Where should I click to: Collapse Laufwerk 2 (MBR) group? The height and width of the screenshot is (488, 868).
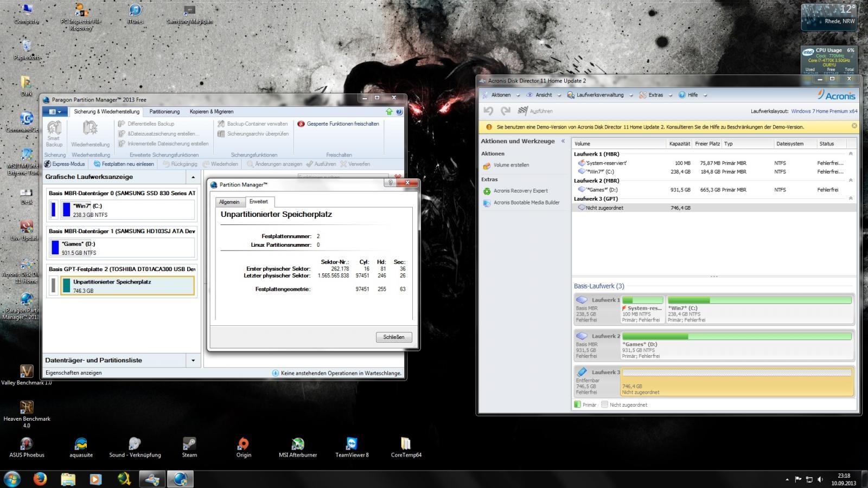[851, 181]
